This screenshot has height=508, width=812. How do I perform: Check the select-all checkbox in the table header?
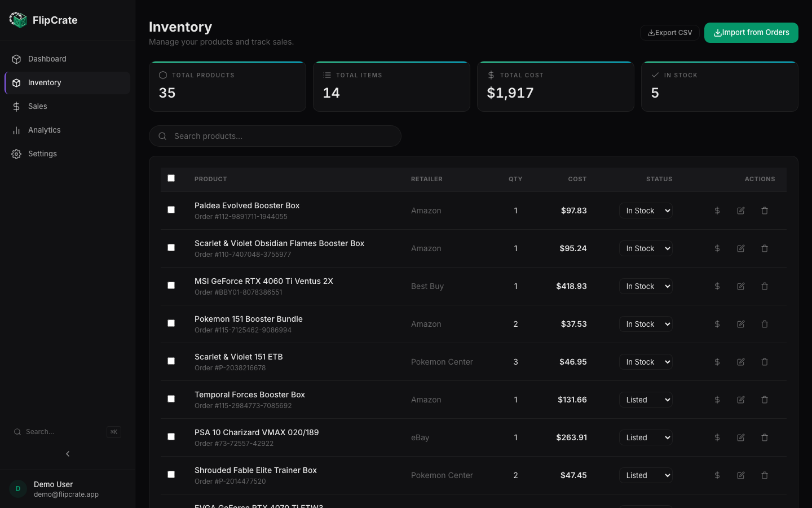pyautogui.click(x=171, y=178)
